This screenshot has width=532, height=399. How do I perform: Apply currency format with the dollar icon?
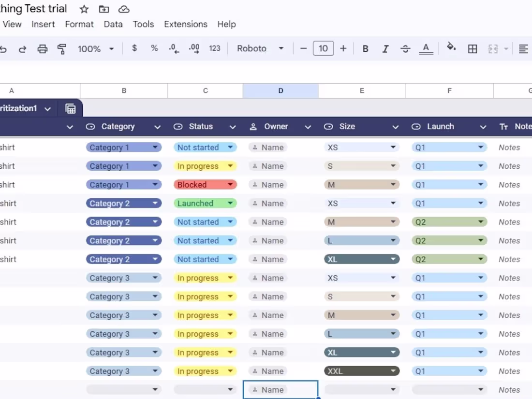(x=134, y=48)
